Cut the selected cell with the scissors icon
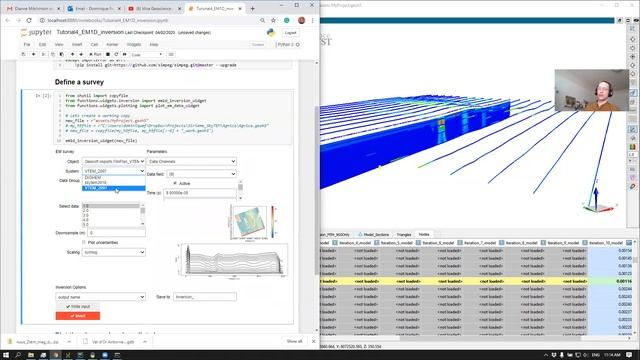 point(43,54)
